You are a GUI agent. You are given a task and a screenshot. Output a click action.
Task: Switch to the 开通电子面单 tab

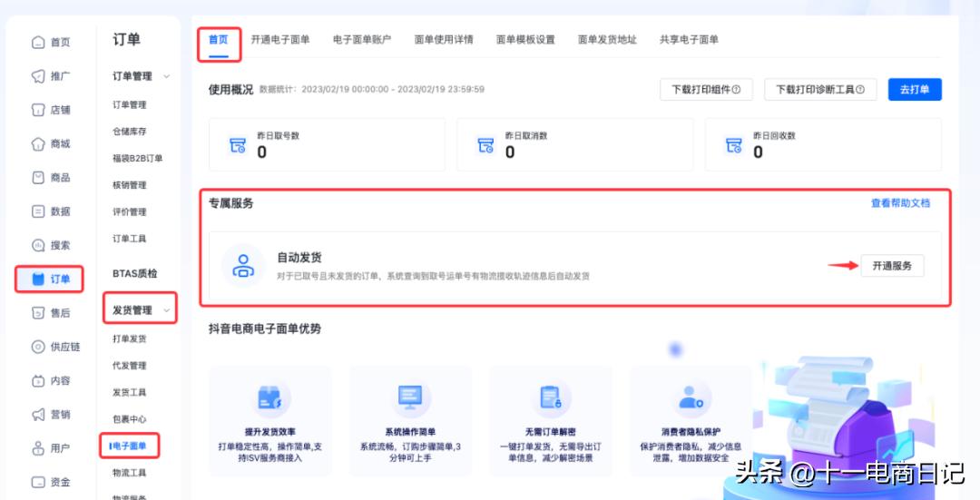(x=280, y=39)
